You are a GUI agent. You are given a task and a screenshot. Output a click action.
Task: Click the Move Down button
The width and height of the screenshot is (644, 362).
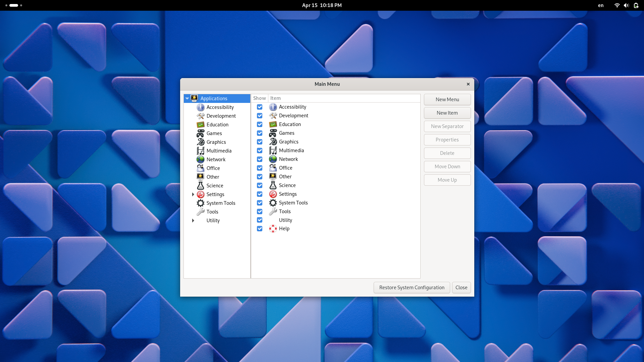click(x=447, y=167)
